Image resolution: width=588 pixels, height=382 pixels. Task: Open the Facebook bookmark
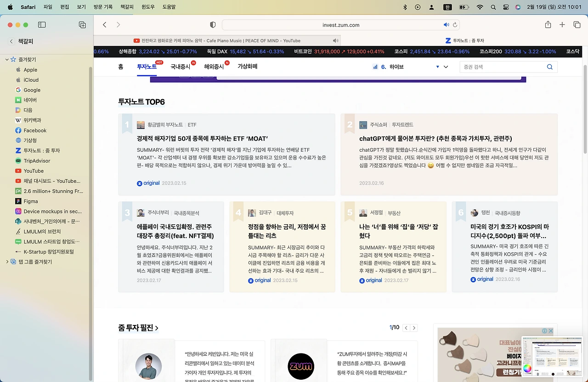[35, 131]
